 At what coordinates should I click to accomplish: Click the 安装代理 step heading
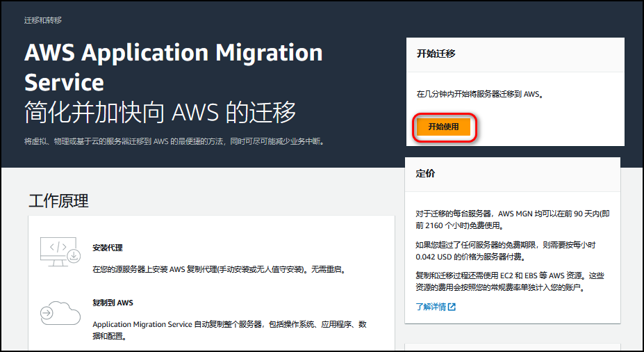point(108,248)
